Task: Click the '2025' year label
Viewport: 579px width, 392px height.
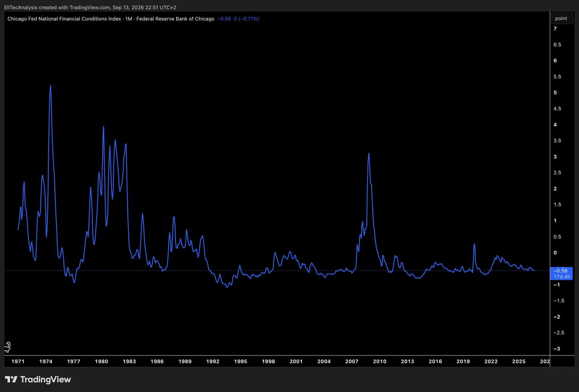Action: coord(519,361)
